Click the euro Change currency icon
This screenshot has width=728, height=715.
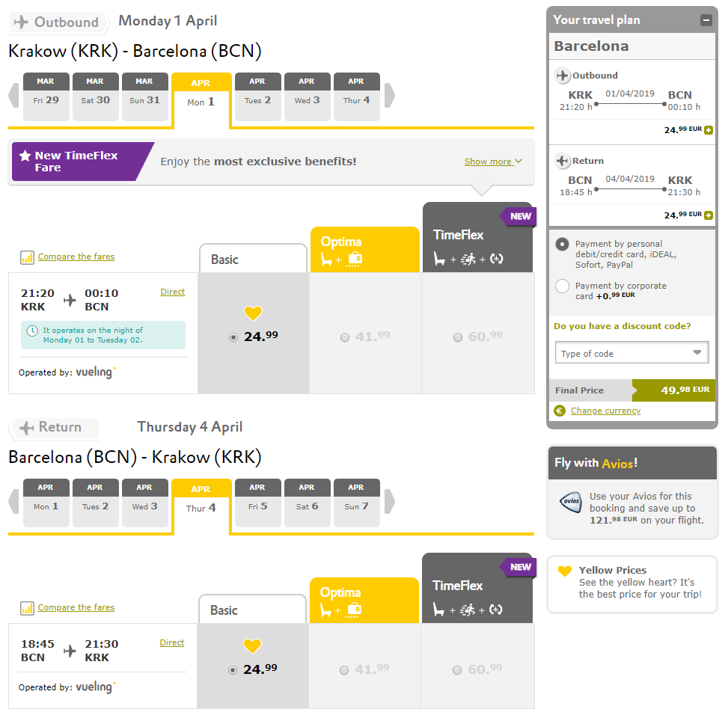pos(560,411)
